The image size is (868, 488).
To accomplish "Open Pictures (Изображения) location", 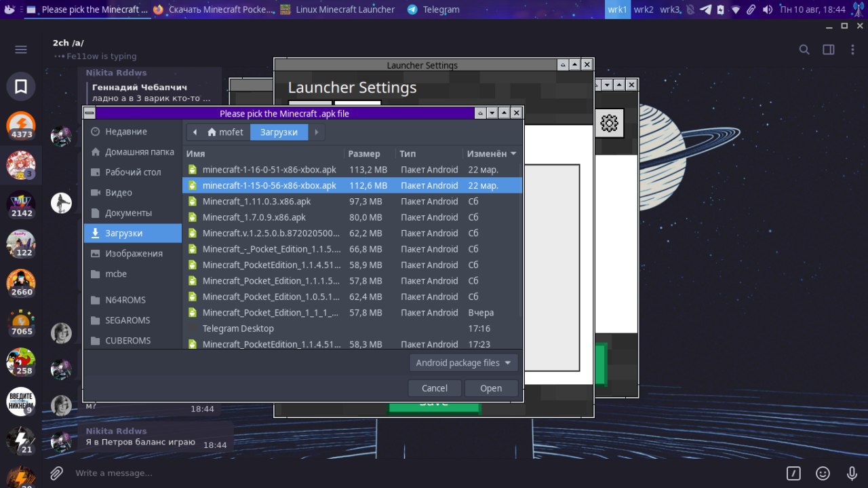I will coord(132,254).
